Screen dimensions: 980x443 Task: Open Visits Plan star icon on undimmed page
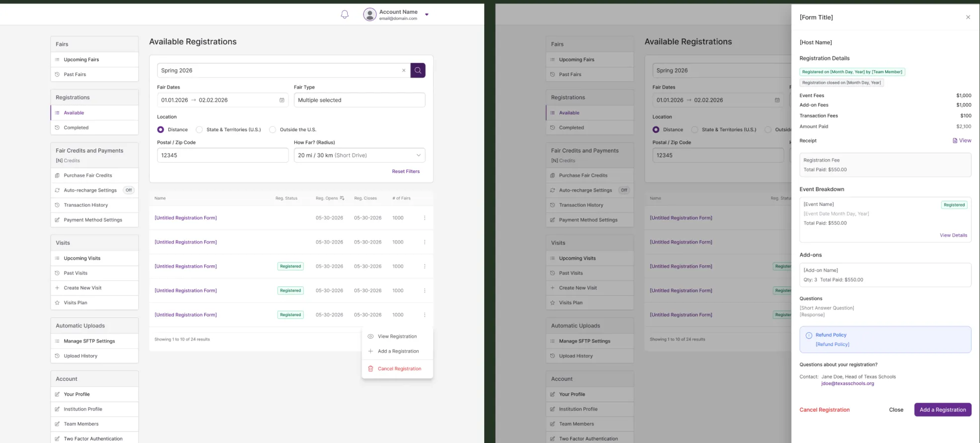tap(57, 303)
